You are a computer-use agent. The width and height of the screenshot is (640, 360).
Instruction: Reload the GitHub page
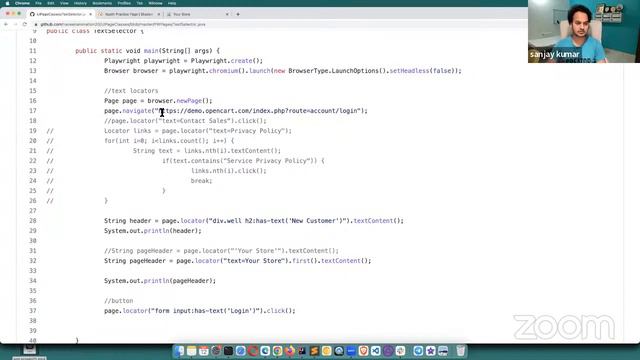click(x=24, y=24)
